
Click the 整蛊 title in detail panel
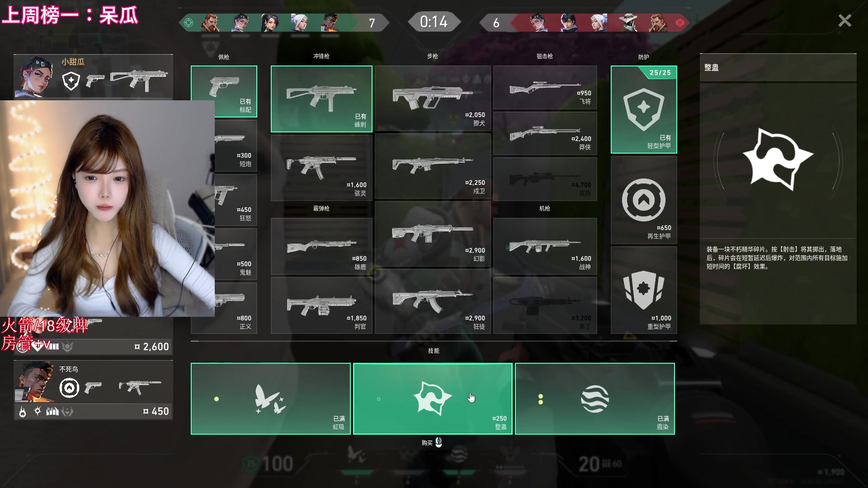[x=712, y=67]
